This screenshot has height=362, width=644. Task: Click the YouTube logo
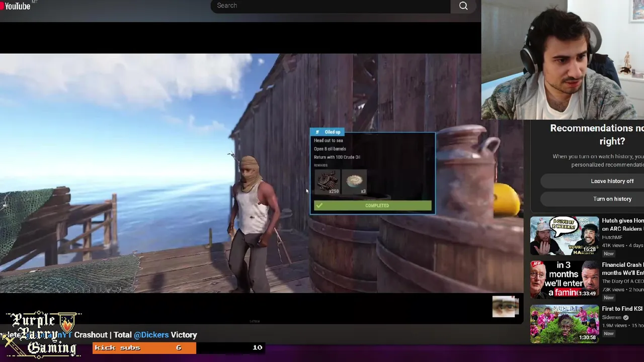16,6
